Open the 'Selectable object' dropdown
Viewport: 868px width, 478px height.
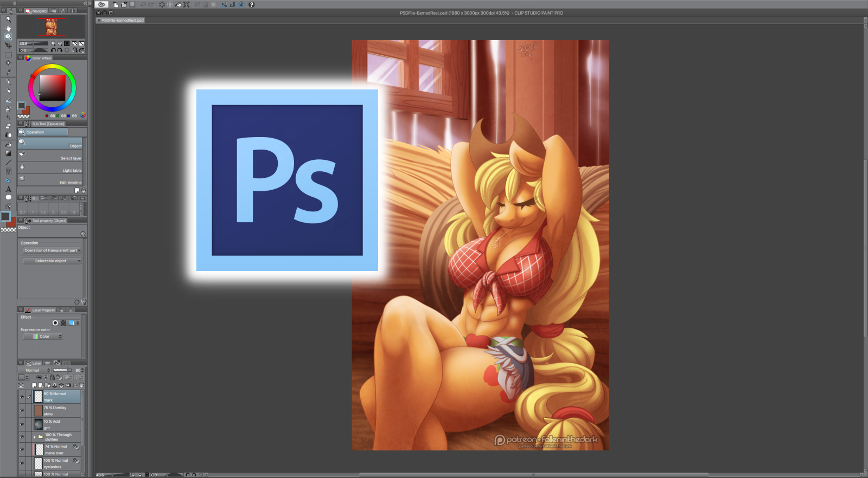pos(52,261)
